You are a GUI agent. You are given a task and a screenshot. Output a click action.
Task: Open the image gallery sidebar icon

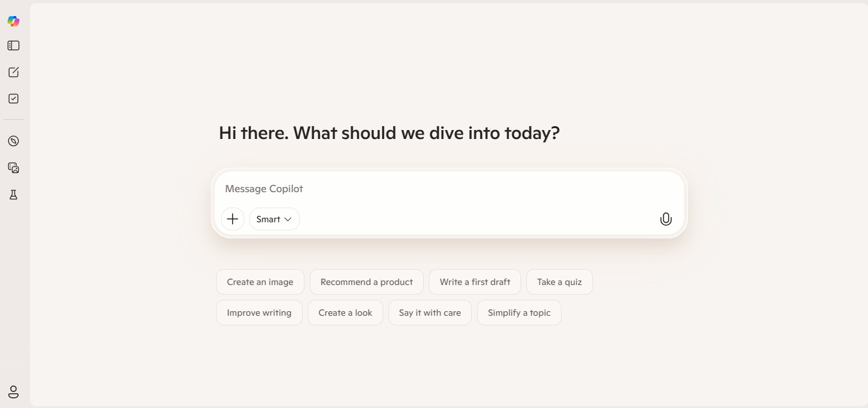13,168
